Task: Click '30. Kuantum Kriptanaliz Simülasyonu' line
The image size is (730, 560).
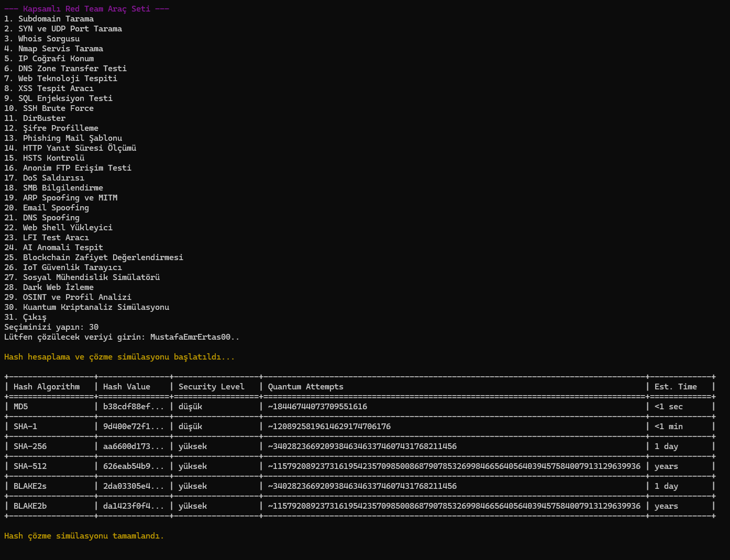Action: 86,307
